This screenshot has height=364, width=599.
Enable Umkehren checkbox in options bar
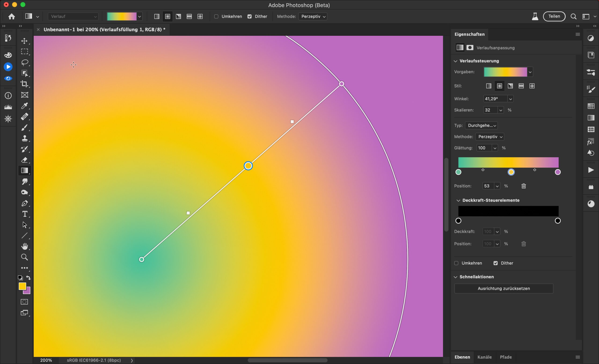tap(216, 17)
